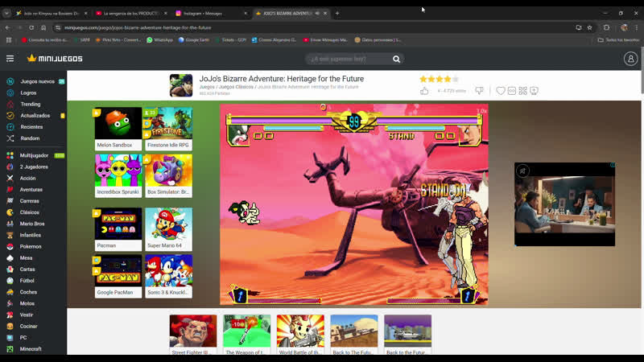Click inside the JoJo game canvas
This screenshot has height=362, width=644.
354,204
